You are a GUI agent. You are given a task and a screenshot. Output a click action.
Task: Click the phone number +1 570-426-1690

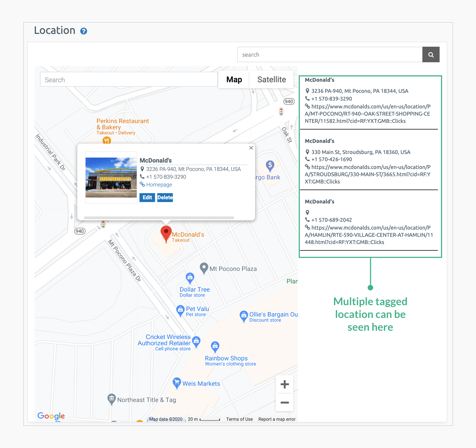point(332,159)
